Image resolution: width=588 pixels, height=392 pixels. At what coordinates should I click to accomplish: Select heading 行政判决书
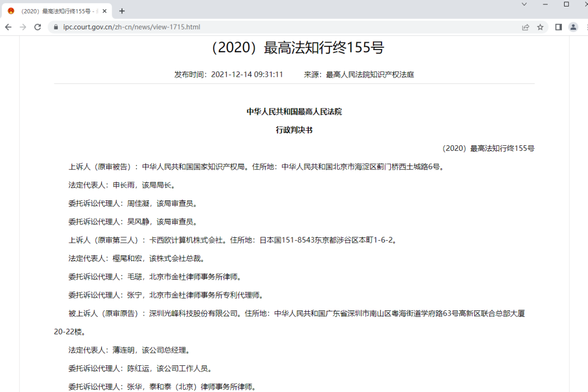pyautogui.click(x=294, y=130)
